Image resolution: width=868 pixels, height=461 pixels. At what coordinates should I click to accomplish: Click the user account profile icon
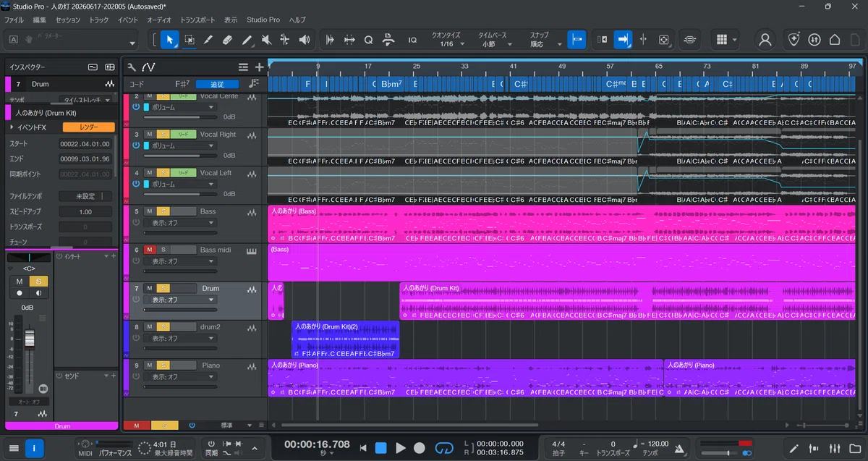tap(765, 40)
